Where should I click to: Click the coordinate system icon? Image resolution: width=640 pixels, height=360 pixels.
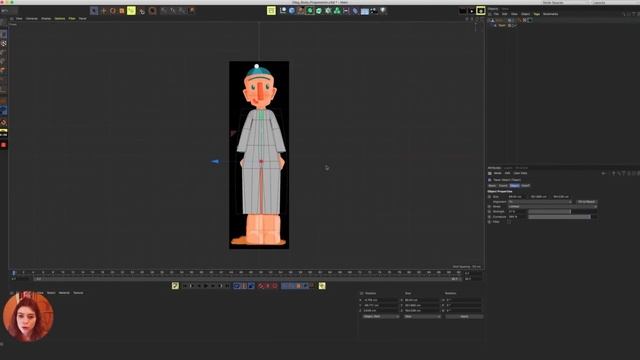(192, 11)
